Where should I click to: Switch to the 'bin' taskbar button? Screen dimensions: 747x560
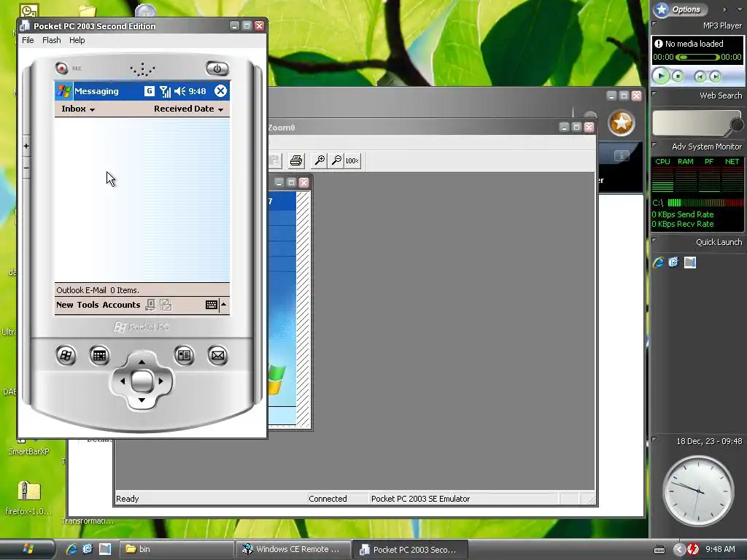coord(175,549)
